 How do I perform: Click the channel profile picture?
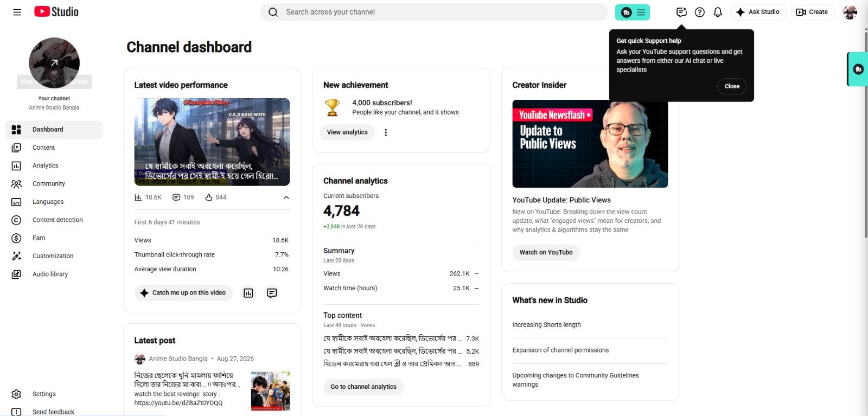(54, 63)
